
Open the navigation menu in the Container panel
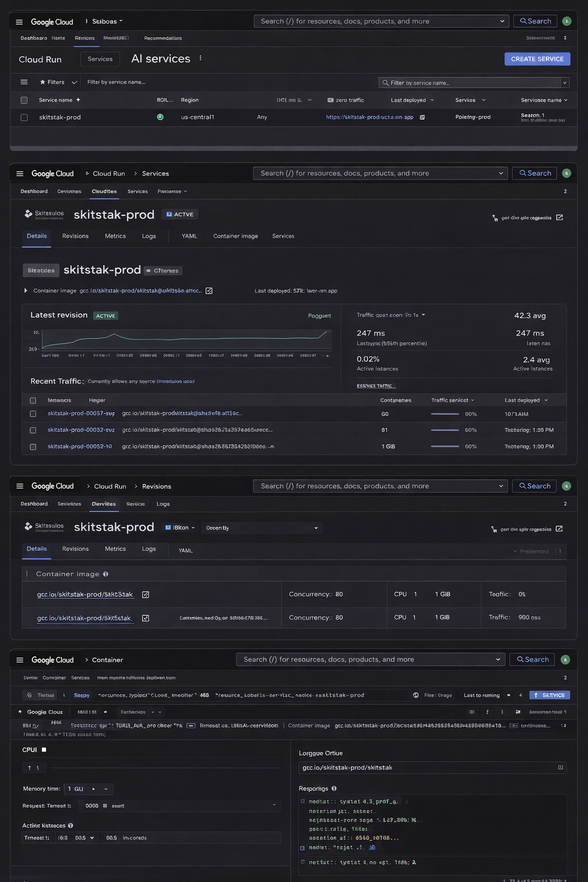(x=20, y=660)
